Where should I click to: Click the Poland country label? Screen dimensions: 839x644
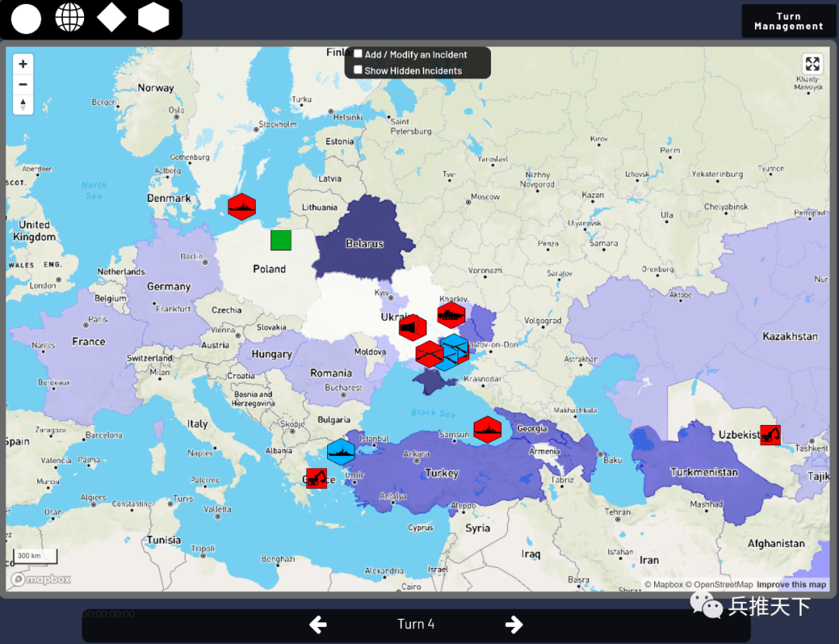click(269, 269)
